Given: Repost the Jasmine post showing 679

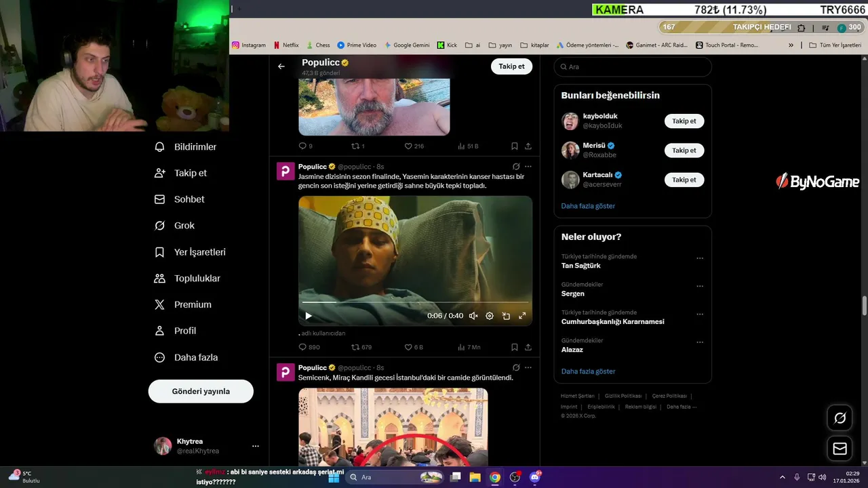Looking at the screenshot, I should [x=361, y=347].
